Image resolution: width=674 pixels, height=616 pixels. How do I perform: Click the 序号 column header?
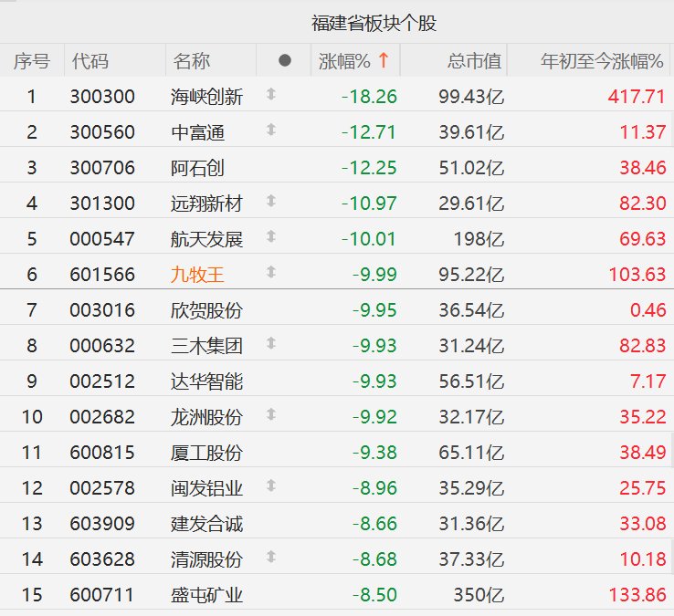(x=32, y=61)
